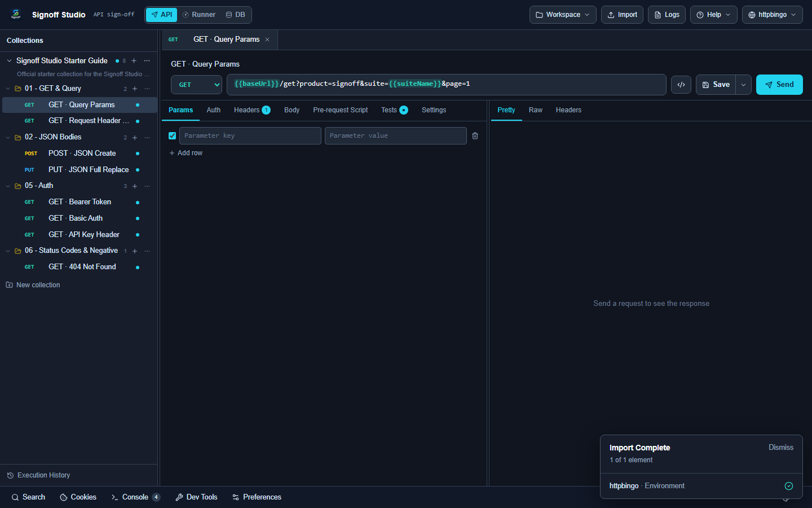Click the code snippet icon button
This screenshot has height=508, width=812.
click(x=681, y=85)
